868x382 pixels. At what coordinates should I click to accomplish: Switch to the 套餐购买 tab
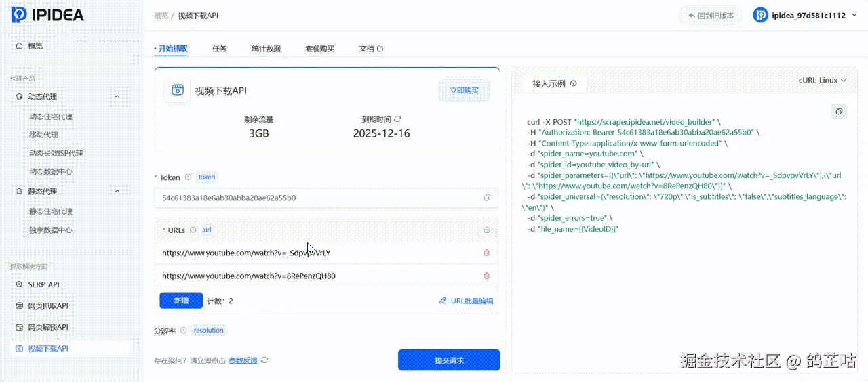point(319,49)
